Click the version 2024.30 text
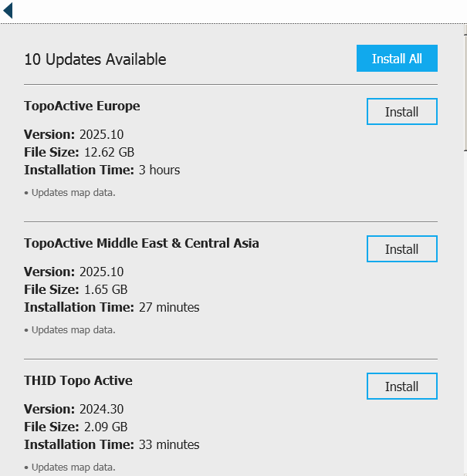The width and height of the screenshot is (467, 476). (x=101, y=409)
